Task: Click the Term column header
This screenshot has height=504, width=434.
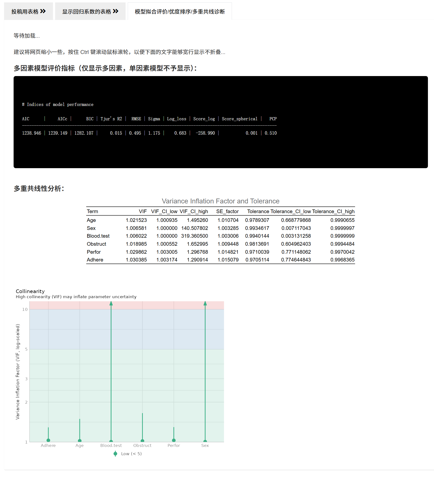Action: [x=92, y=211]
